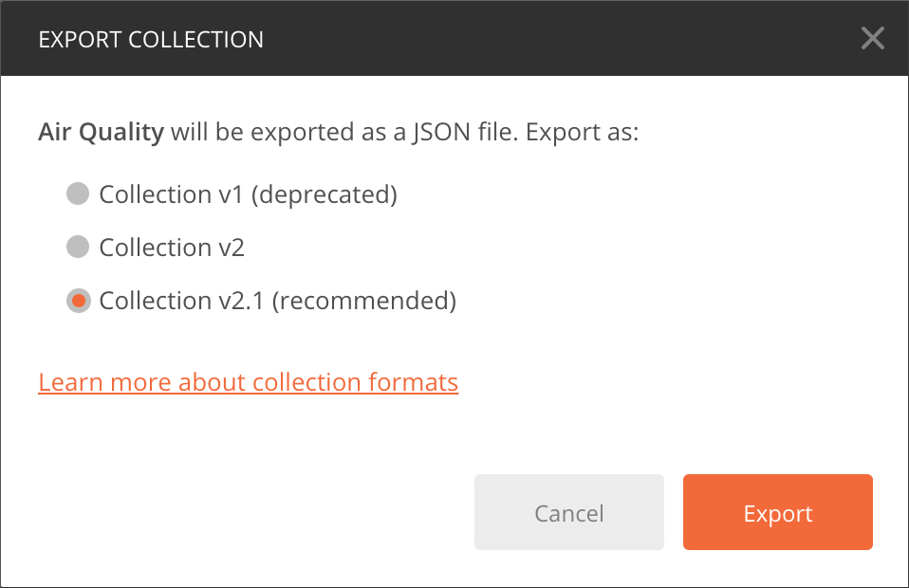Select the Collection v2.1 radio button
The width and height of the screenshot is (909, 588).
[x=78, y=301]
